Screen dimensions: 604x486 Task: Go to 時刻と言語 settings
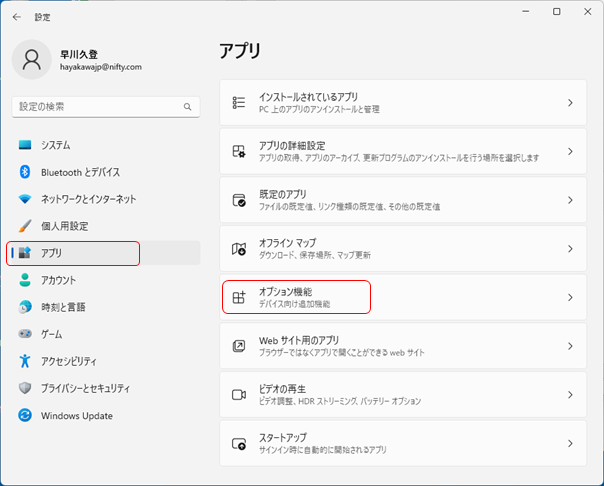(x=63, y=307)
